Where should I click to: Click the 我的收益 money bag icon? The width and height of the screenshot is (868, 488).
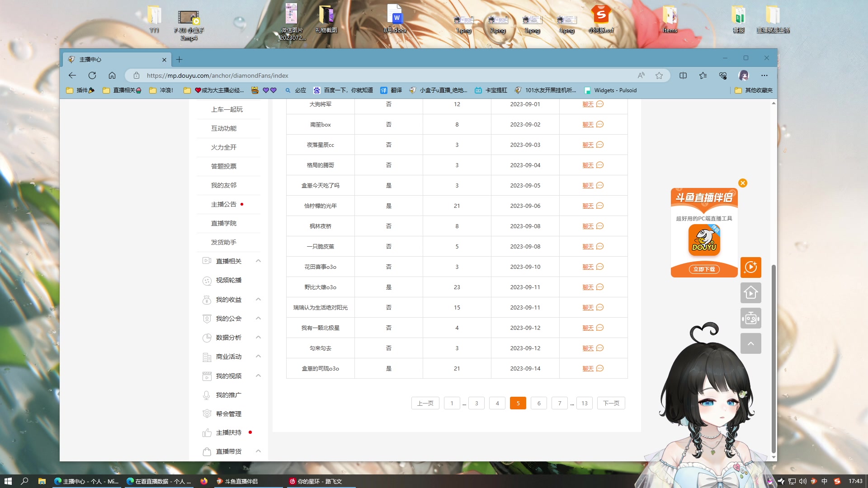pos(207,300)
